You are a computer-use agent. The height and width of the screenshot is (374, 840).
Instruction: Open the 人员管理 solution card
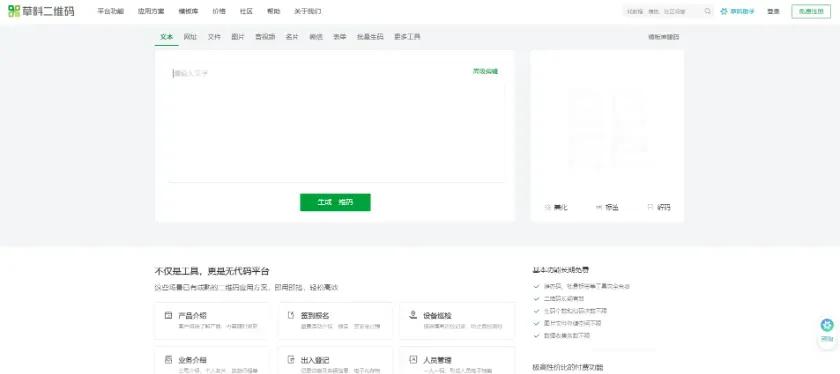[458, 361]
